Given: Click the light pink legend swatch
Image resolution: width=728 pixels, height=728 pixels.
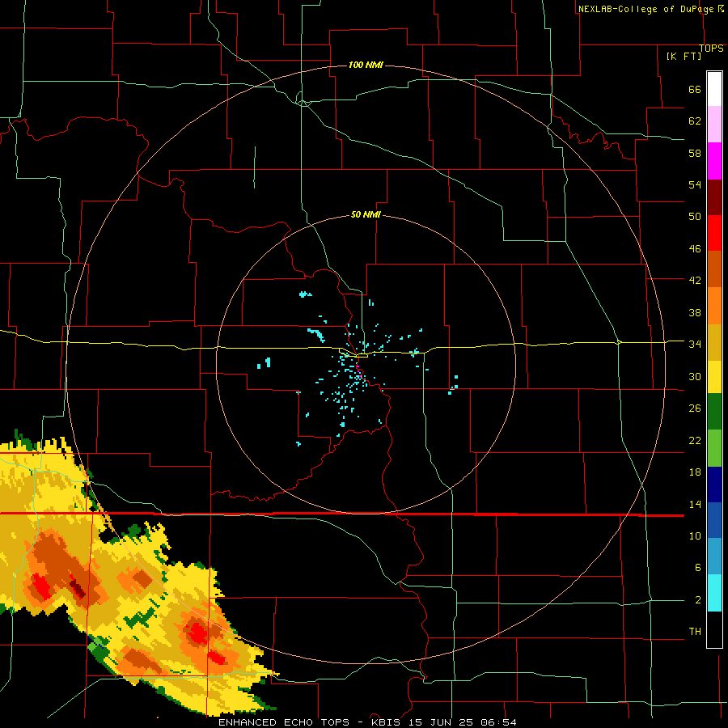Looking at the screenshot, I should pos(714,124).
